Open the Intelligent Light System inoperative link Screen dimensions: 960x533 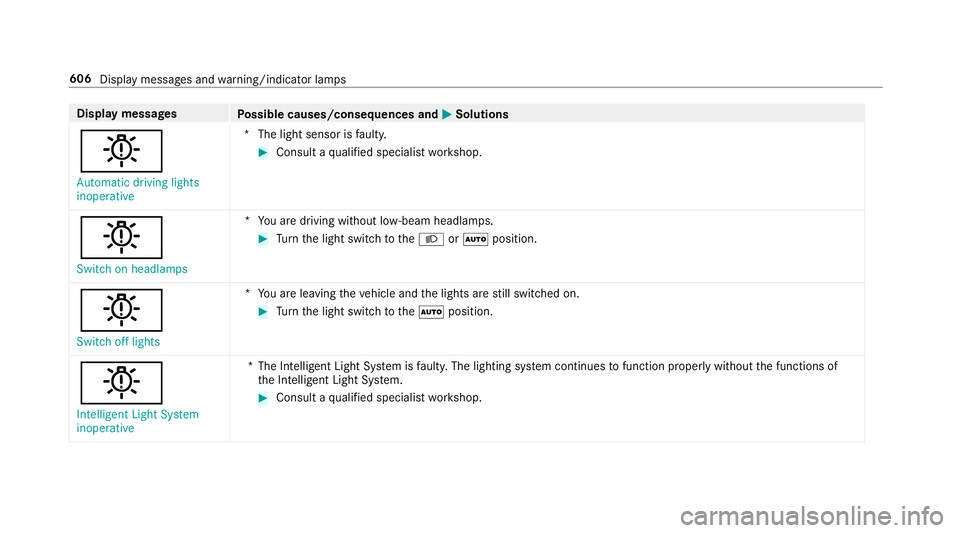click(x=137, y=421)
